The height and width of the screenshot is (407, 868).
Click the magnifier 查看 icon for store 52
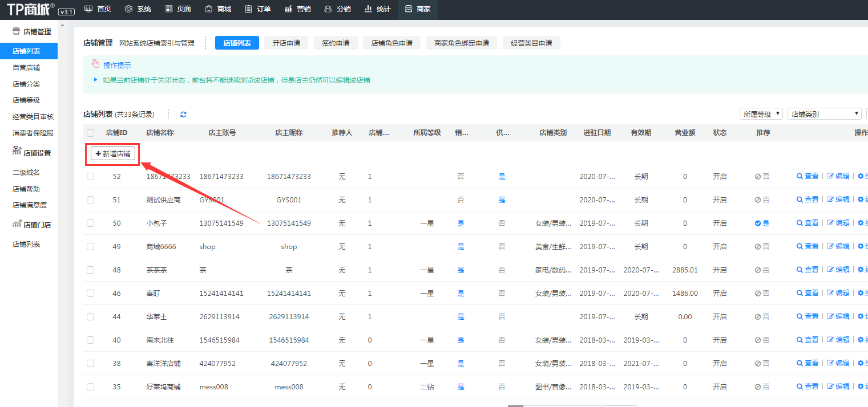(800, 177)
